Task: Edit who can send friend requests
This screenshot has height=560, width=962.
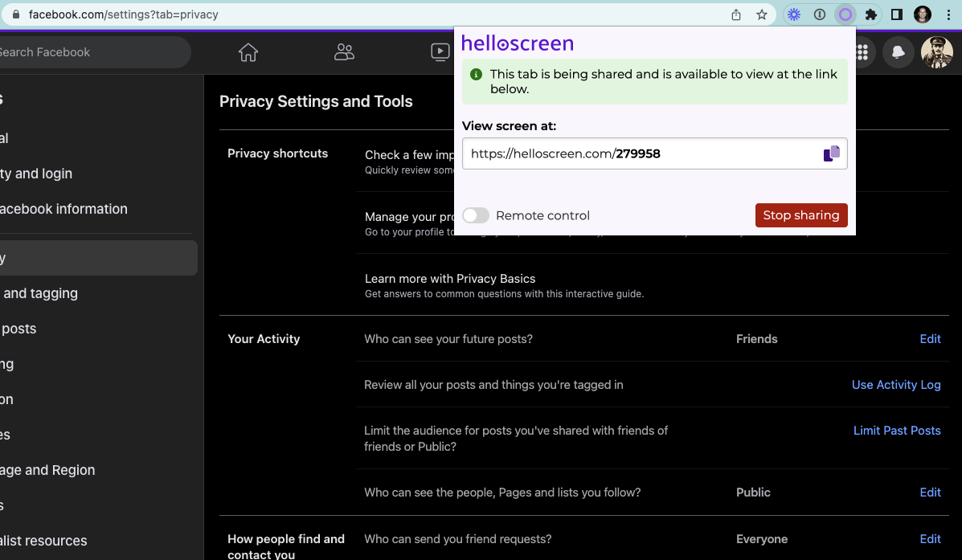Action: pyautogui.click(x=930, y=539)
